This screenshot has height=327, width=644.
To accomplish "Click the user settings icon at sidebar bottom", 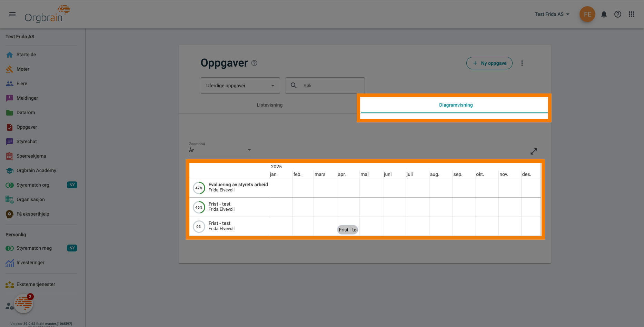I will pyautogui.click(x=9, y=306).
